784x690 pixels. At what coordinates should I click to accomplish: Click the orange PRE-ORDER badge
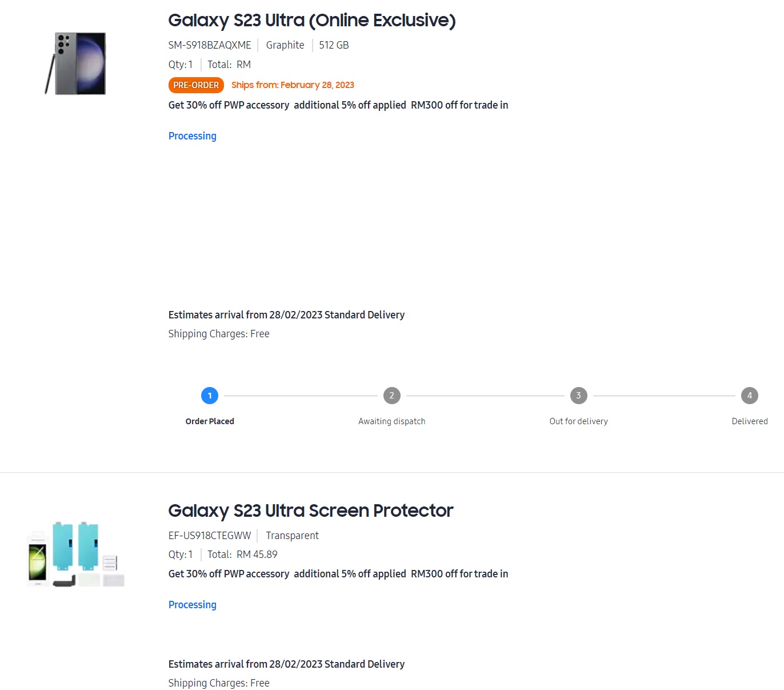[x=196, y=85]
